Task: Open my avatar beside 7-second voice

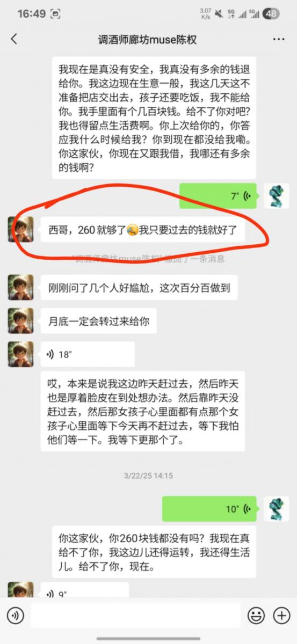Action: pyautogui.click(x=277, y=196)
